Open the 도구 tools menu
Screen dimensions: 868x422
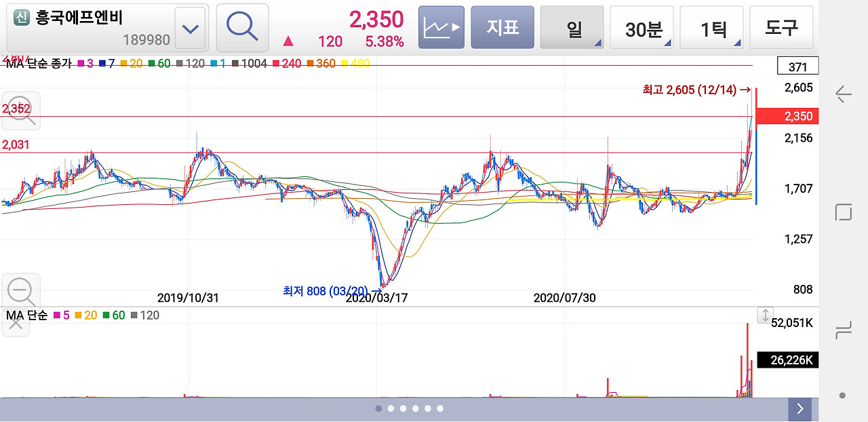point(781,28)
